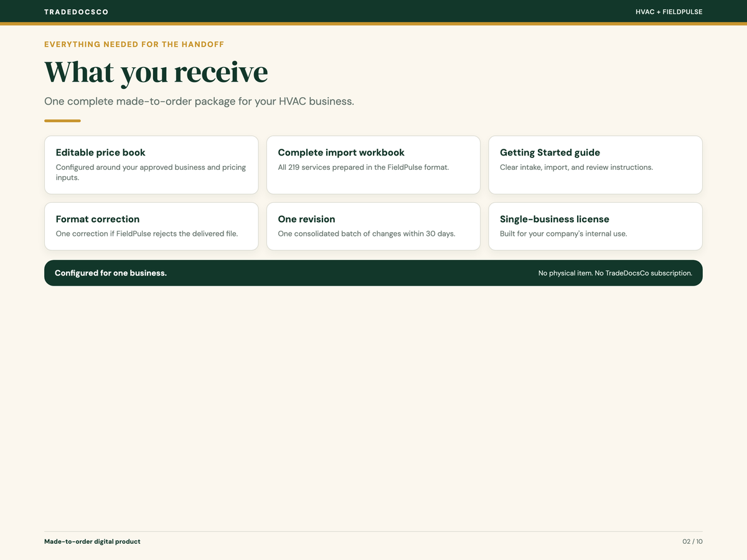This screenshot has width=747, height=560.
Task: Select the 'Single-business license' card title
Action: pos(555,219)
